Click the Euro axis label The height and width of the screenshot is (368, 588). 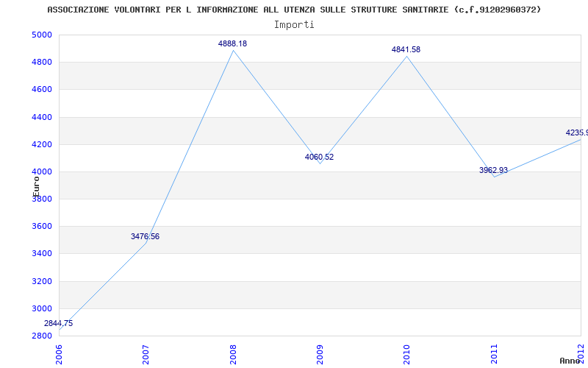pos(36,187)
